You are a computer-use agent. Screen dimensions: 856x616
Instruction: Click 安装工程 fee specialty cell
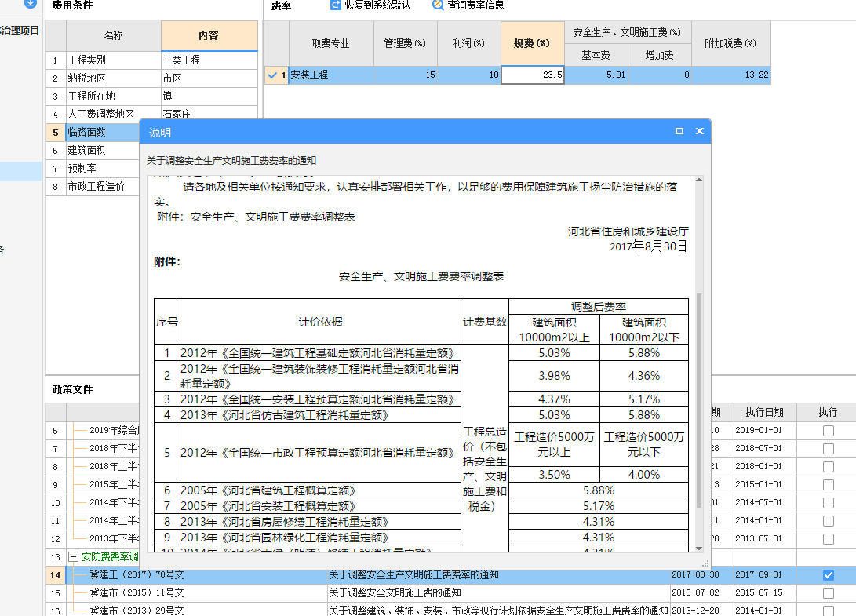[331, 75]
